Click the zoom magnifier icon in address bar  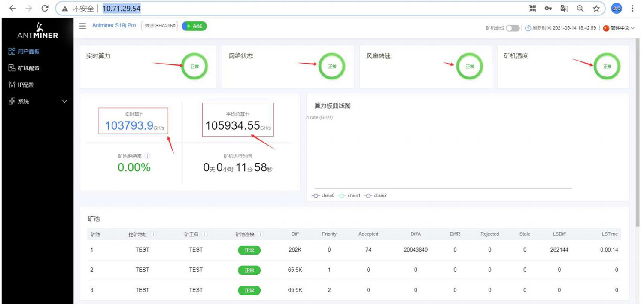coord(580,8)
